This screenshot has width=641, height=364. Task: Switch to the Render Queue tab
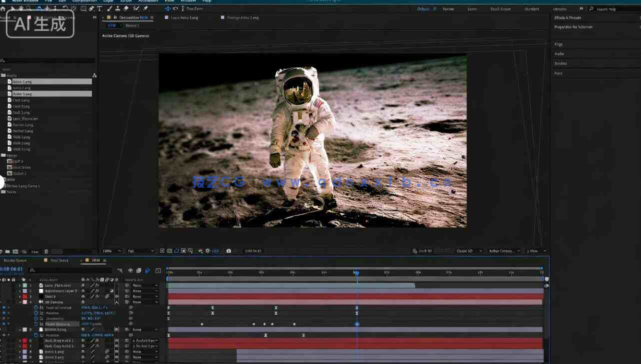pos(15,260)
